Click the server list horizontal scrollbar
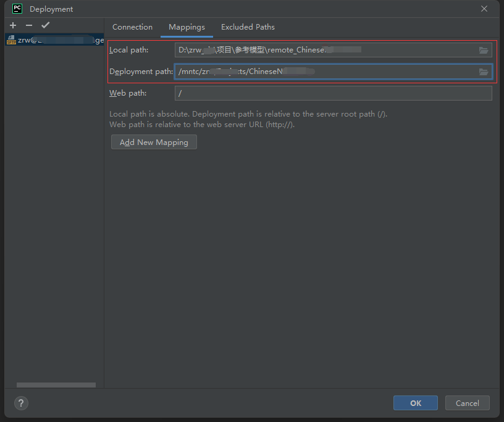The height and width of the screenshot is (422, 504). click(x=56, y=385)
